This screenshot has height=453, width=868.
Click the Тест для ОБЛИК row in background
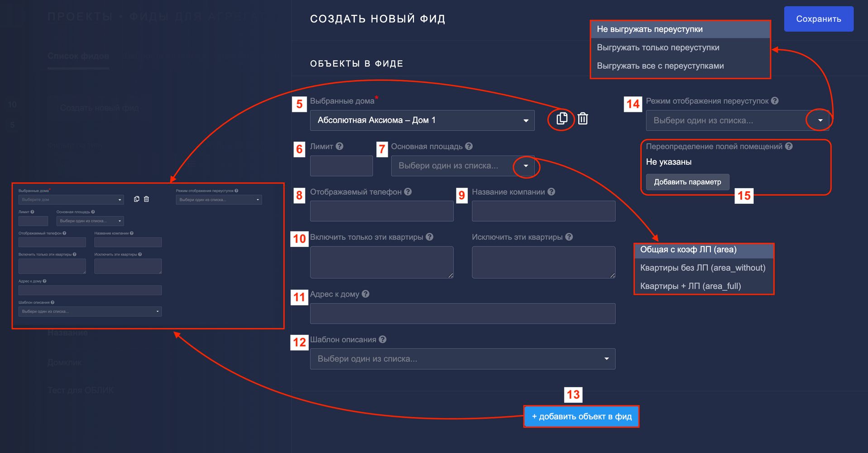click(x=81, y=390)
